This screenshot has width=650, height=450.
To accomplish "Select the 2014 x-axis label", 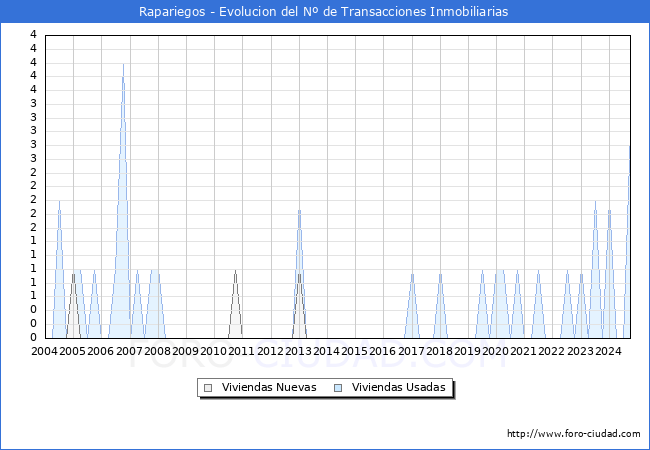I will coord(326,351).
